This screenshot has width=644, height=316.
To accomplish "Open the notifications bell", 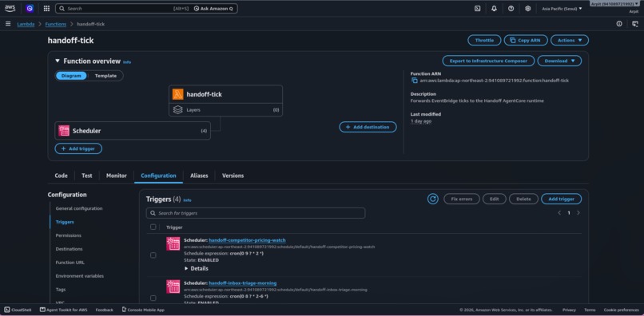I will point(494,8).
